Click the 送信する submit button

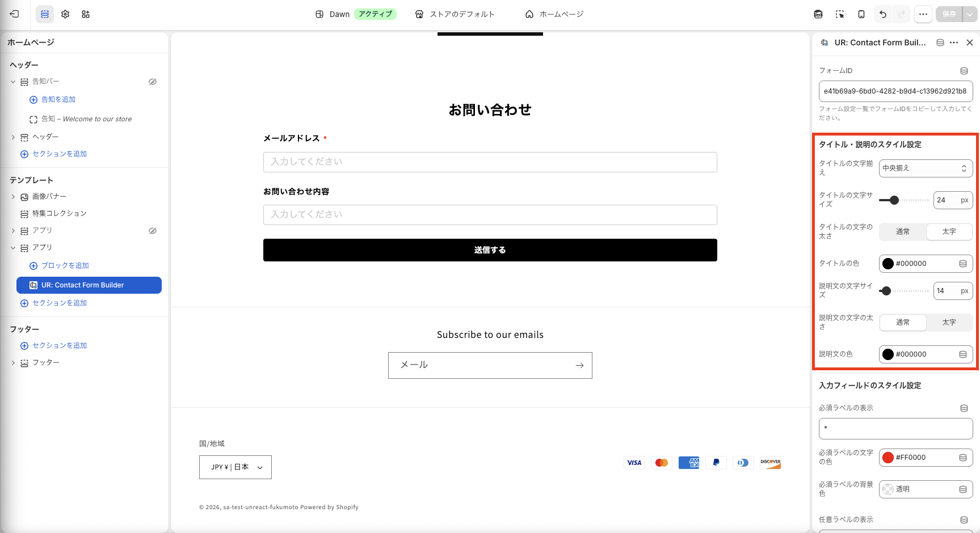pyautogui.click(x=490, y=250)
